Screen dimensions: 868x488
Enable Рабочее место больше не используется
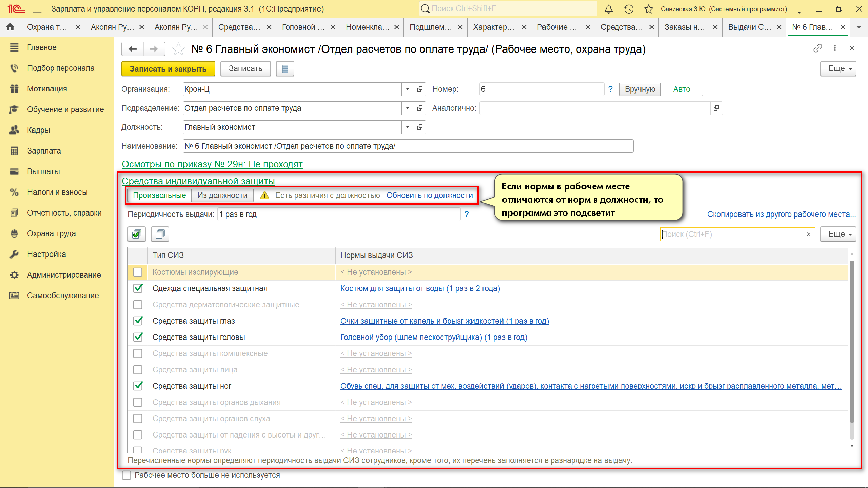tap(126, 475)
